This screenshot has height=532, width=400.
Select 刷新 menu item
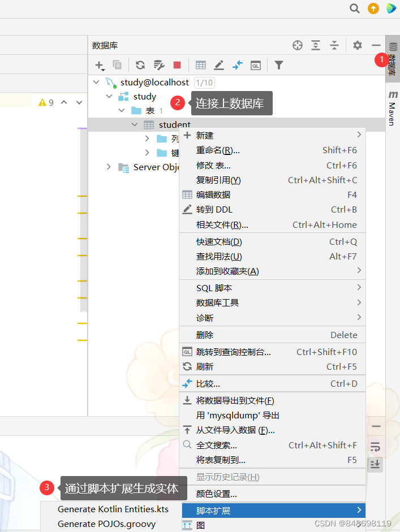coord(272,367)
